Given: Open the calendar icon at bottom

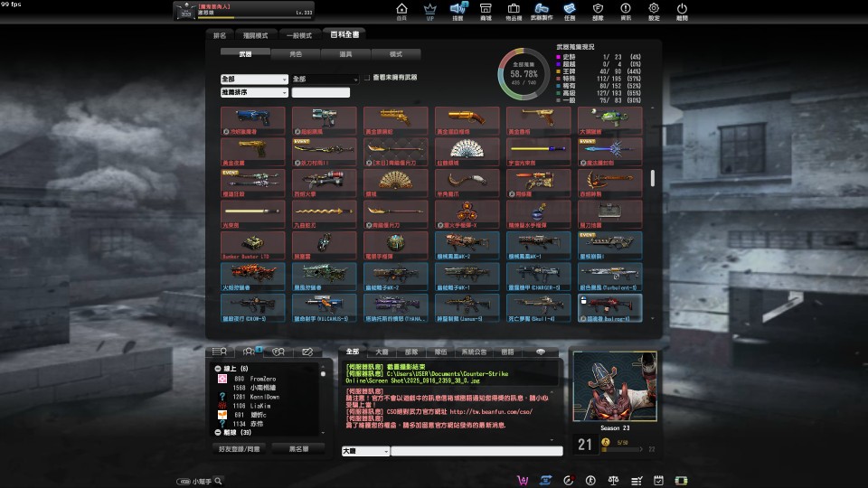Looking at the screenshot, I should [659, 480].
